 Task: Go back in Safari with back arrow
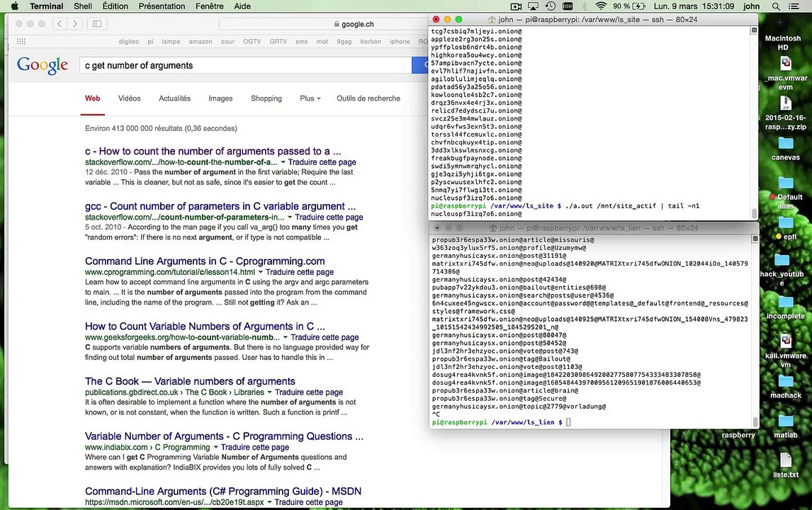pos(60,24)
